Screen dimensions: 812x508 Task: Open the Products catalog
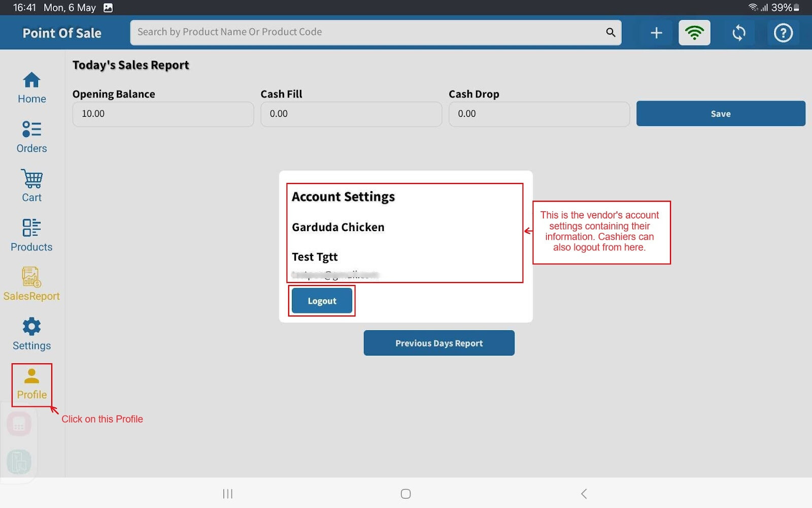click(31, 235)
